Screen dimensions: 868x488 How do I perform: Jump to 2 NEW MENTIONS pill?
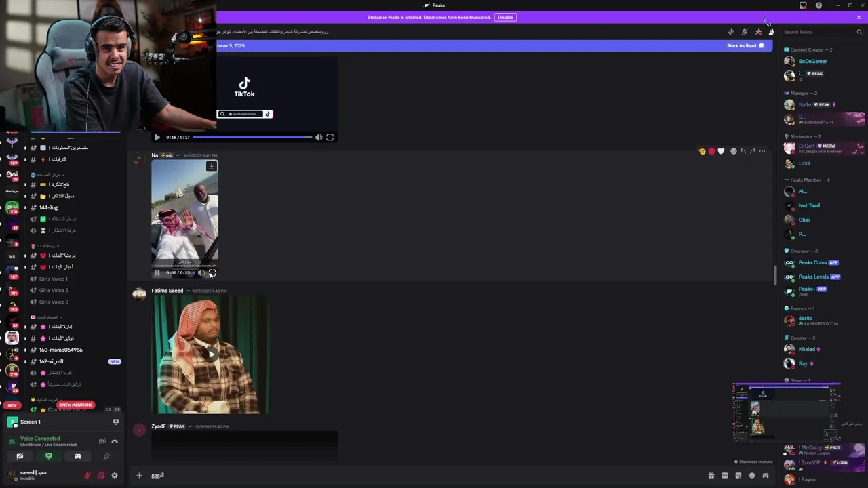pyautogui.click(x=75, y=405)
